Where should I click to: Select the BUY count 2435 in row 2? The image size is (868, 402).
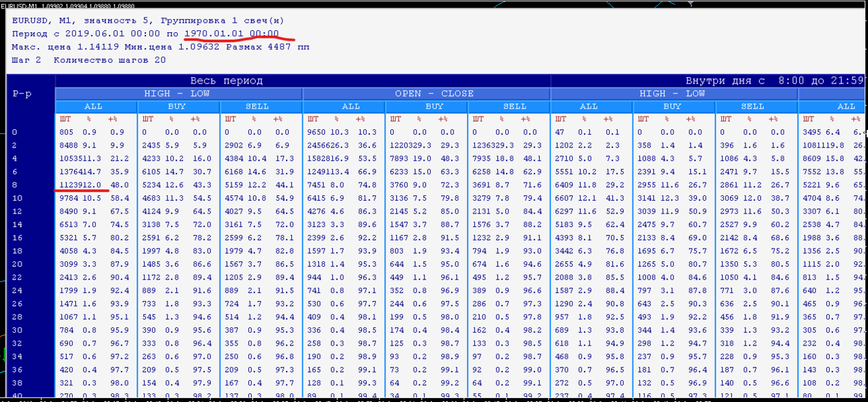click(x=152, y=145)
